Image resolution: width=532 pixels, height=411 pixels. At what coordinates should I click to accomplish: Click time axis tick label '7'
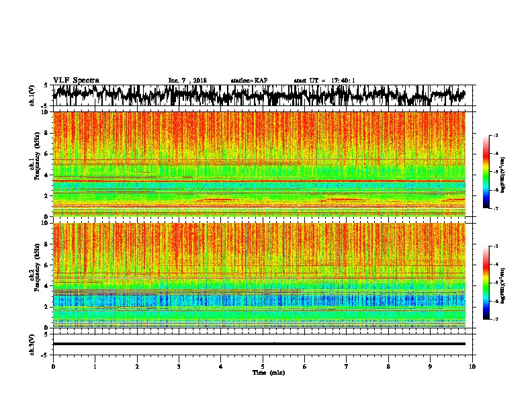[347, 367]
